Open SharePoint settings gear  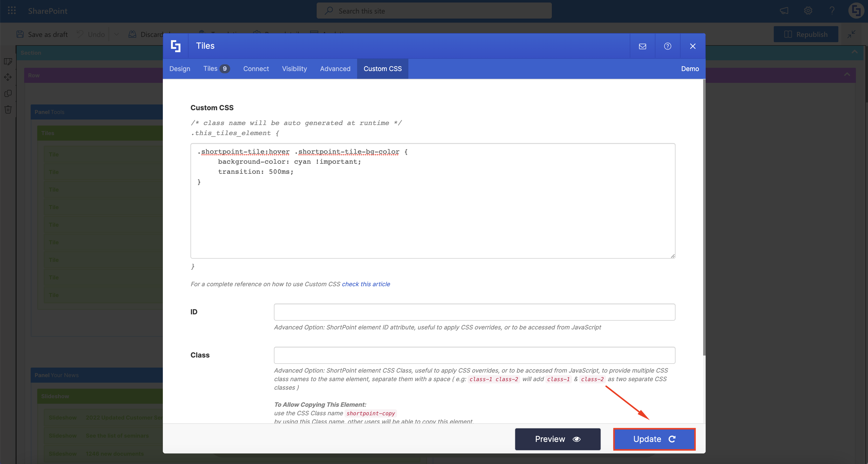808,11
